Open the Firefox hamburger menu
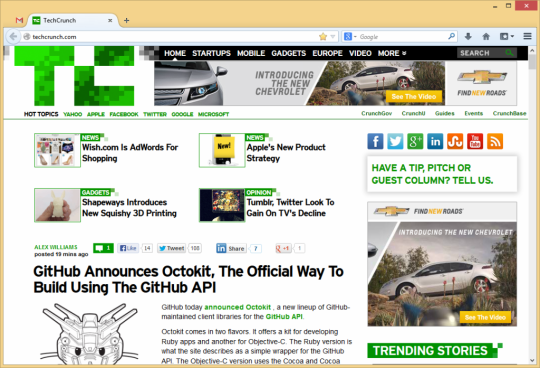 click(x=527, y=36)
